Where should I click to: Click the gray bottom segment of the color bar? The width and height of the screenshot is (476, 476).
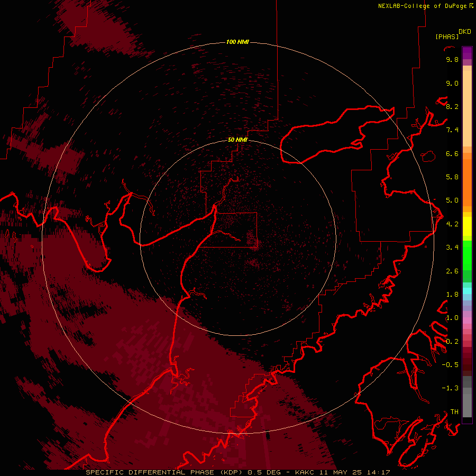pos(467,405)
